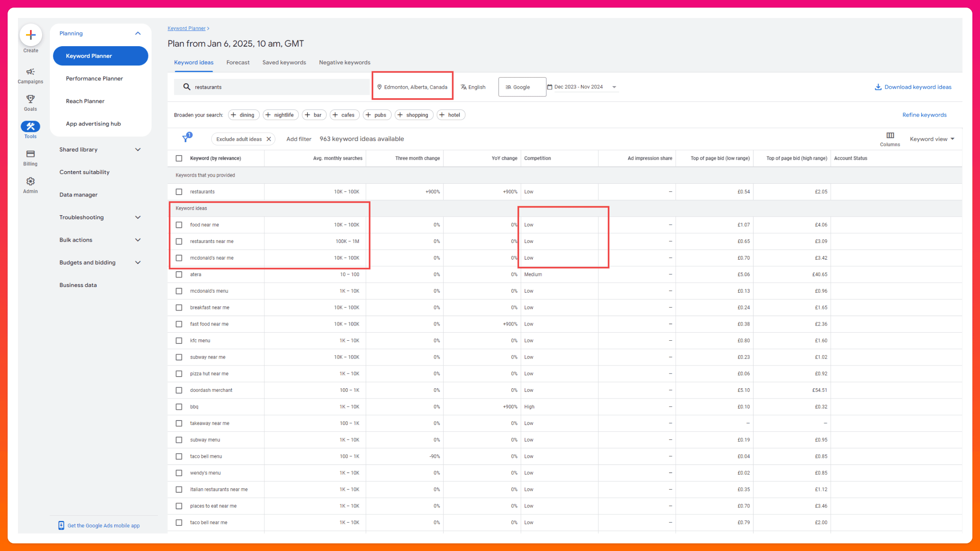Image resolution: width=980 pixels, height=551 pixels.
Task: Open Campaigns megaphone icon
Action: click(30, 72)
